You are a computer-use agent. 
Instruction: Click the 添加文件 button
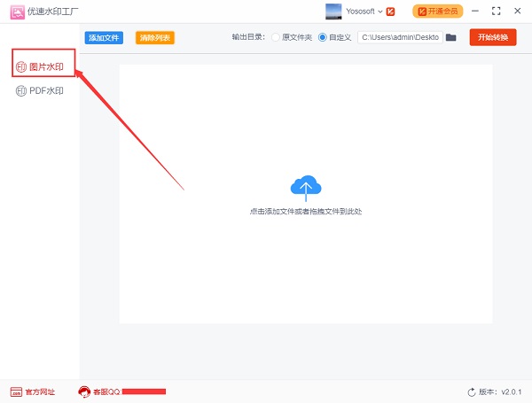(105, 38)
